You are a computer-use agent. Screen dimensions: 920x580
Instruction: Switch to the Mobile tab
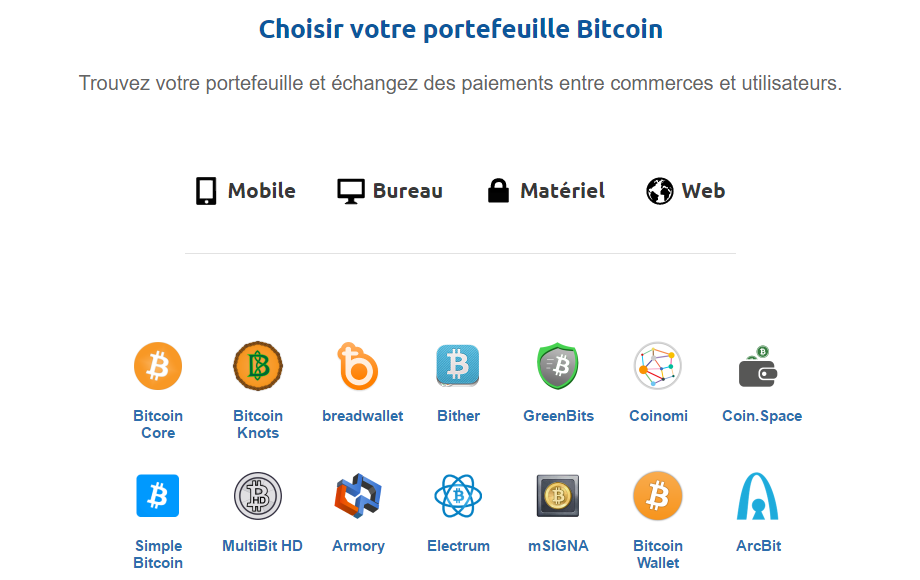click(x=245, y=191)
